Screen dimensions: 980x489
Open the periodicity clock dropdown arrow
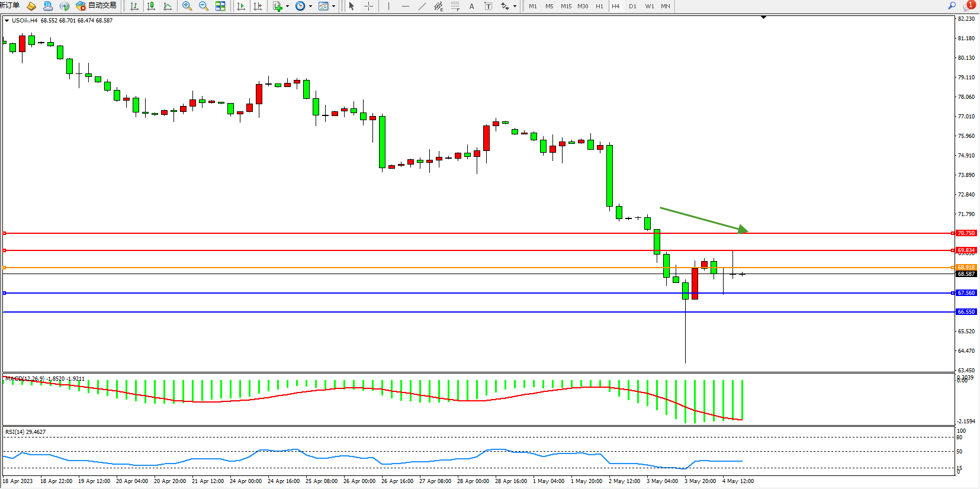(310, 7)
